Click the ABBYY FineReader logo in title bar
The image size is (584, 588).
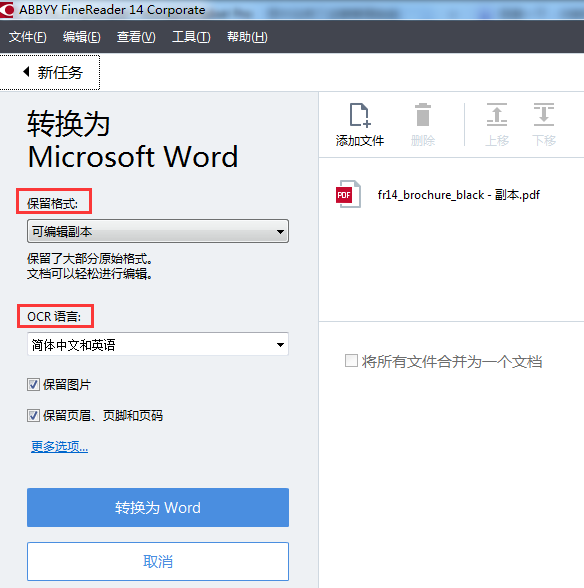7,9
